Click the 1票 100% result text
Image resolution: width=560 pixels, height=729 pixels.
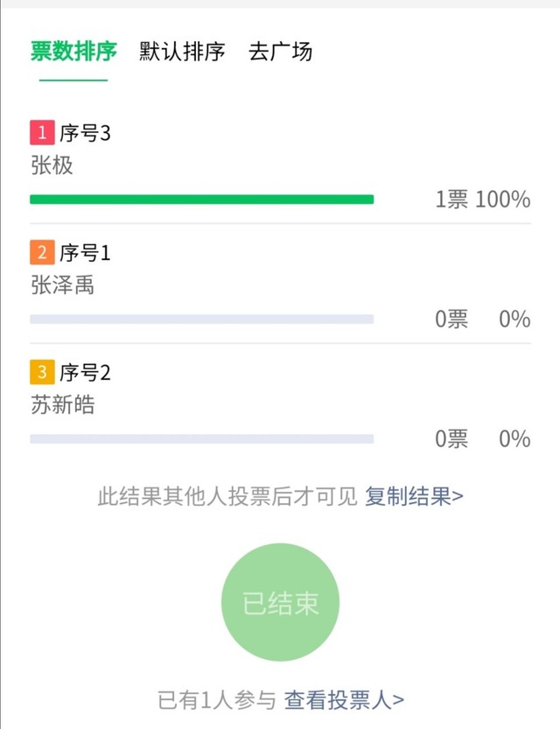point(482,200)
